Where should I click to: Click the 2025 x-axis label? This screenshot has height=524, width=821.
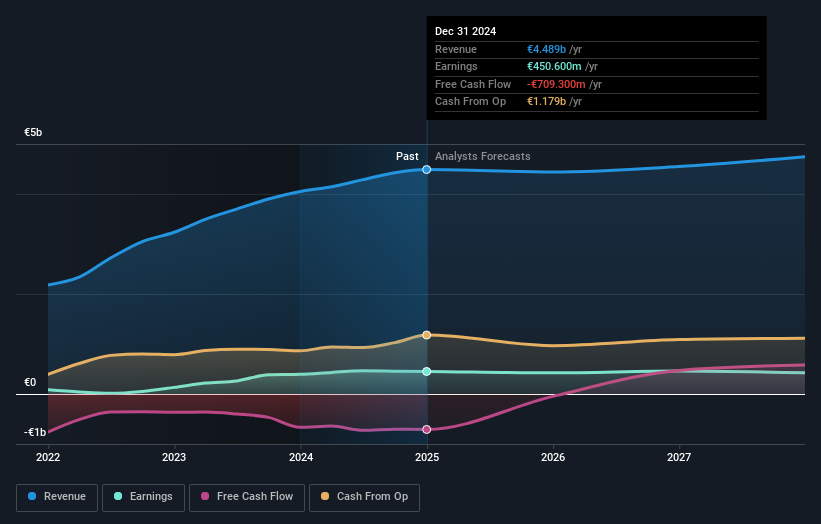coord(427,457)
